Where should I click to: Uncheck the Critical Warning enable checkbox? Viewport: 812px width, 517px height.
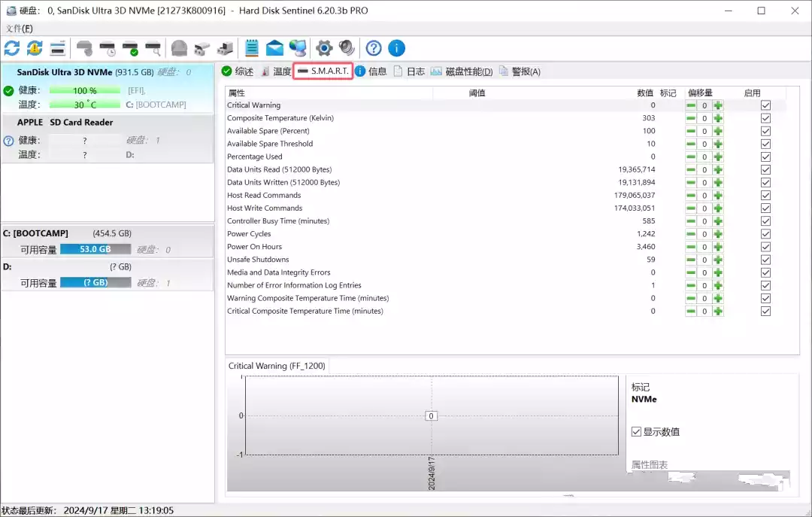click(765, 105)
